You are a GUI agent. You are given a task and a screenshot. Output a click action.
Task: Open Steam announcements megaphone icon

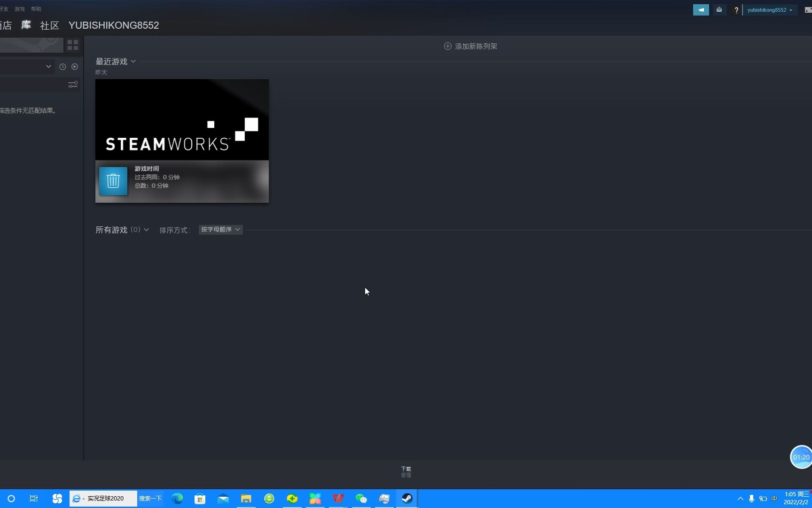701,10
